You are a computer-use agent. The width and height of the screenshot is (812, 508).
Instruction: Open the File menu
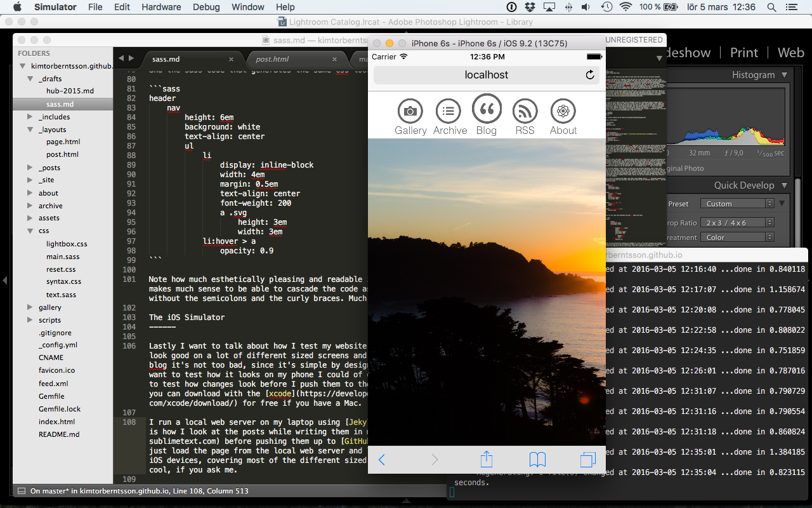[95, 7]
